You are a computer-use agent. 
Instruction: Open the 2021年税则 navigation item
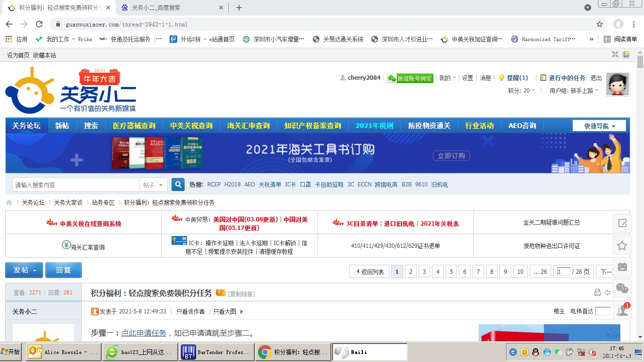[375, 126]
